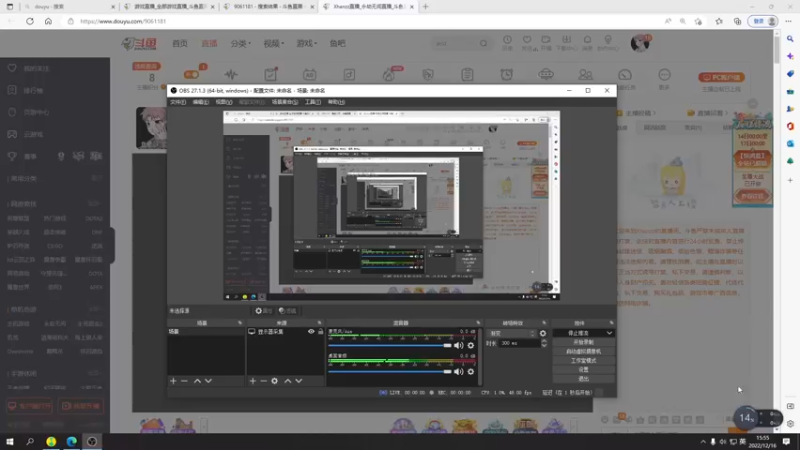Mute the microphone audio speaker icon
The image size is (800, 450).
point(458,345)
